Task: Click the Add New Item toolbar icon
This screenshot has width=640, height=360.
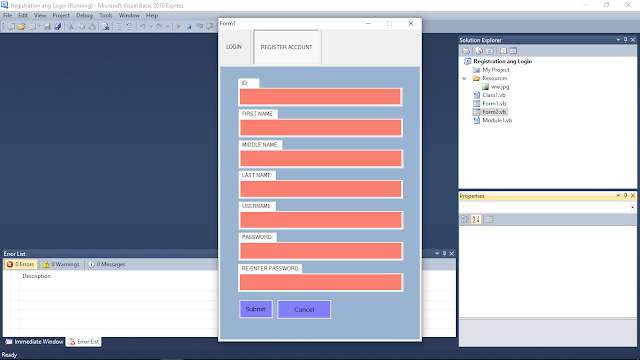Action: tap(32, 27)
